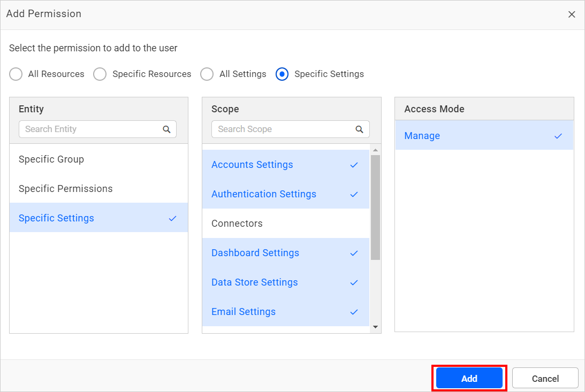Click the Add button
This screenshot has height=392, width=585.
click(469, 378)
